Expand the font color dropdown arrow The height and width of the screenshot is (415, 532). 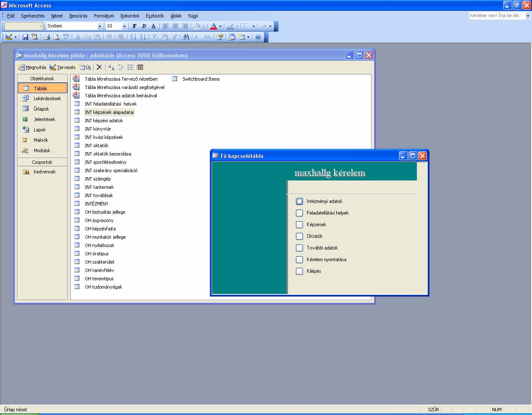(x=220, y=26)
